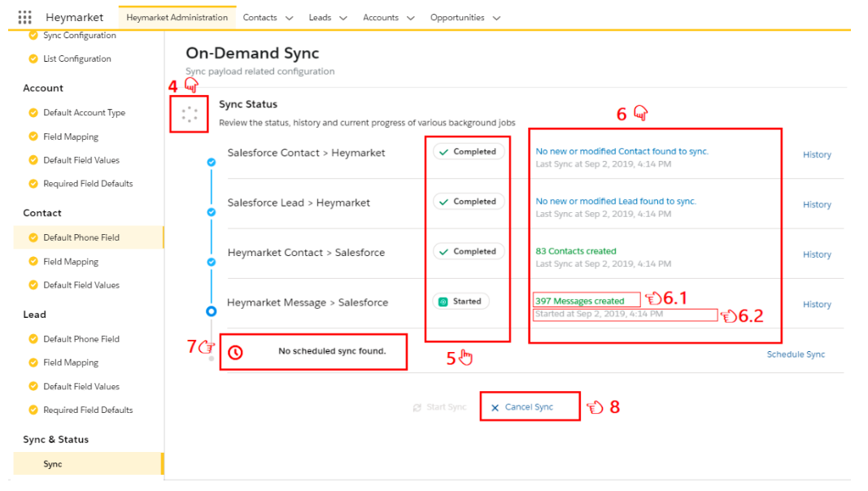Open the App Launcher grid icon
The width and height of the screenshot is (868, 491).
click(25, 17)
